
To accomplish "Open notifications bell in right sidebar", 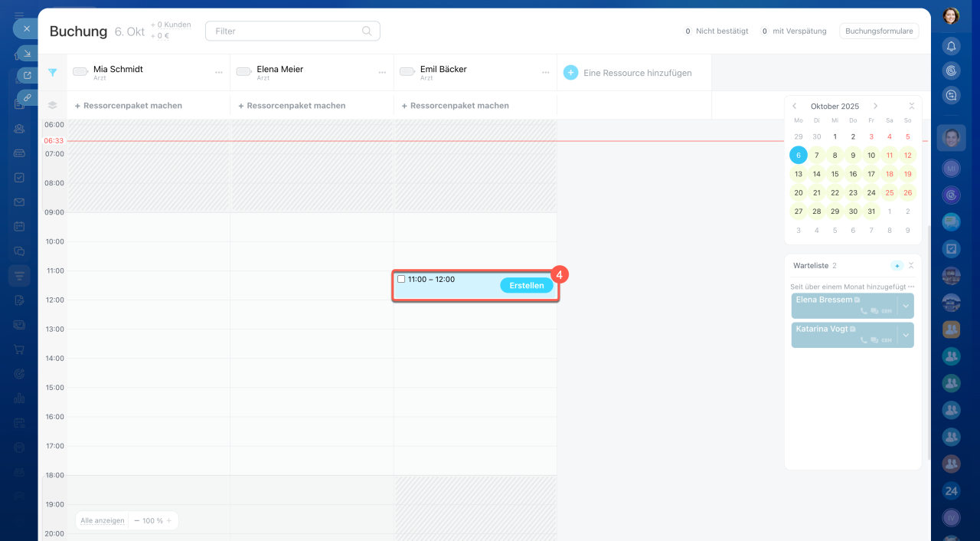I will 951,46.
